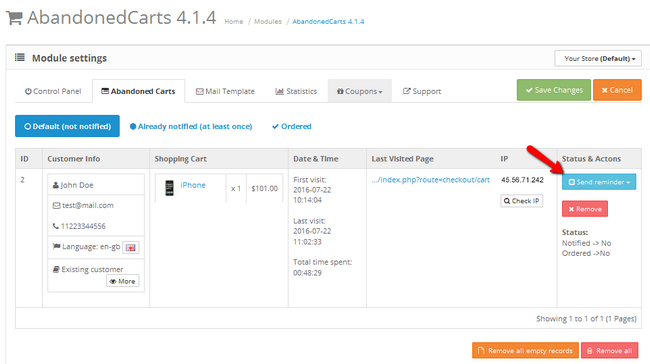Click the red Remove all button

609,351
